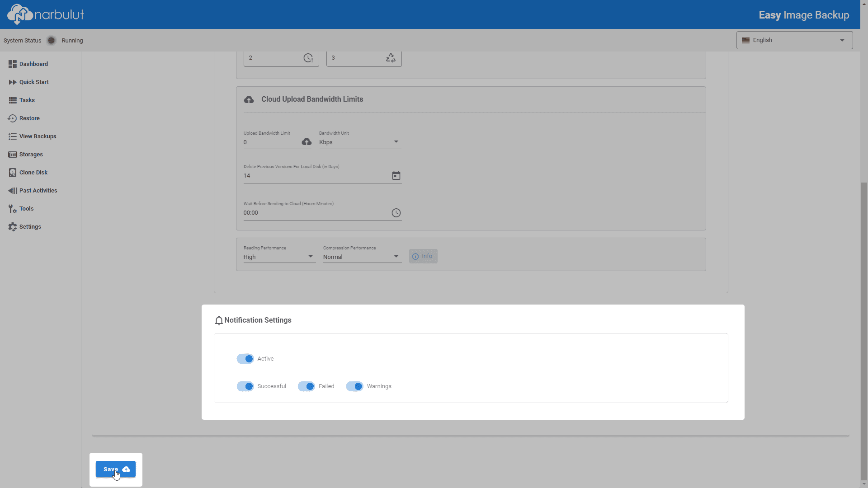Click the Cloud Upload Bandwidth Limits heading

[x=312, y=99]
